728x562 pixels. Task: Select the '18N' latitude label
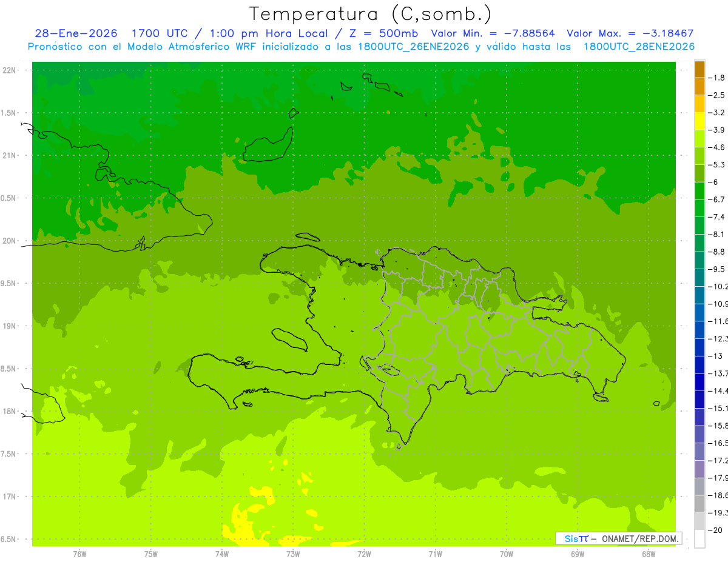(10, 411)
